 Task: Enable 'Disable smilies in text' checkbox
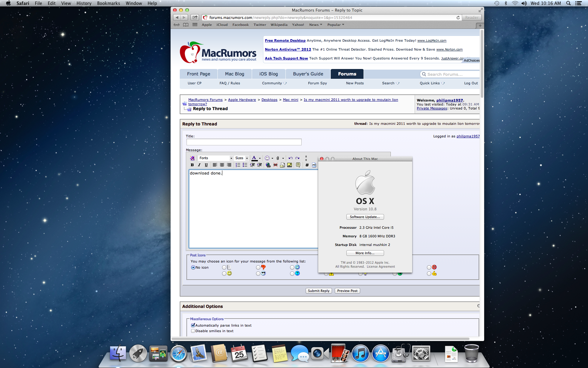193,331
